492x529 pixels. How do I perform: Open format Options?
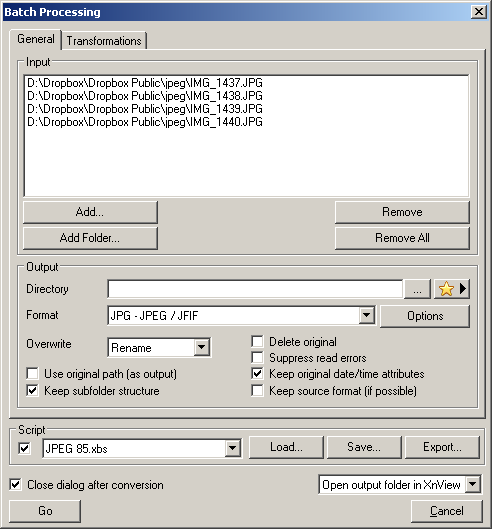coord(425,316)
